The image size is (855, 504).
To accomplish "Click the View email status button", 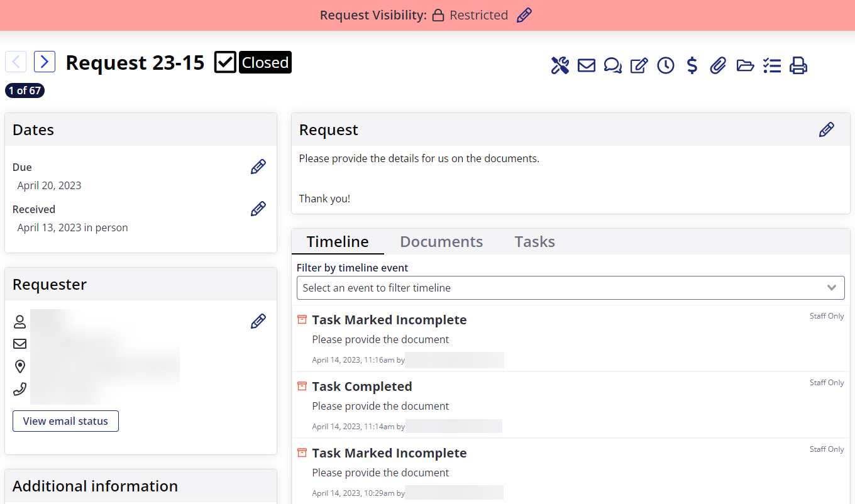I will [65, 421].
